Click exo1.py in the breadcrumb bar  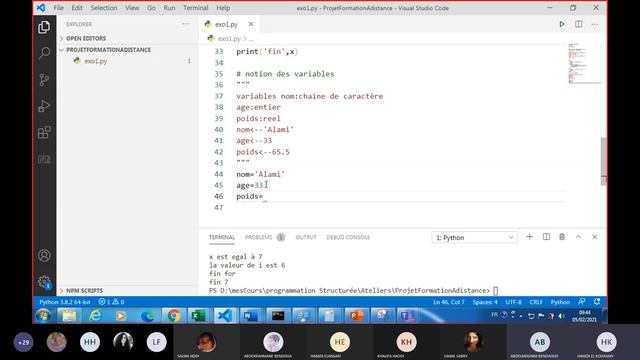[229, 39]
